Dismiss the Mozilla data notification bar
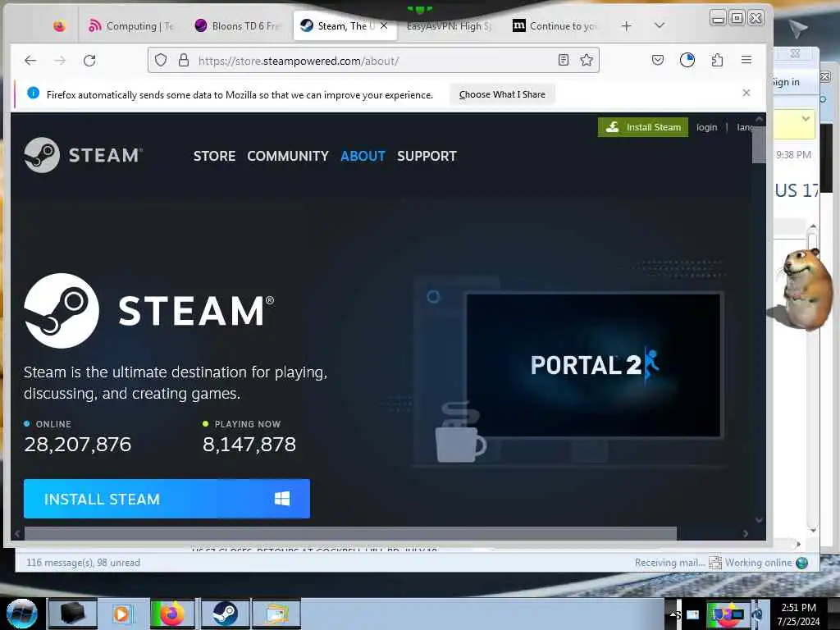This screenshot has width=840, height=630. (746, 94)
